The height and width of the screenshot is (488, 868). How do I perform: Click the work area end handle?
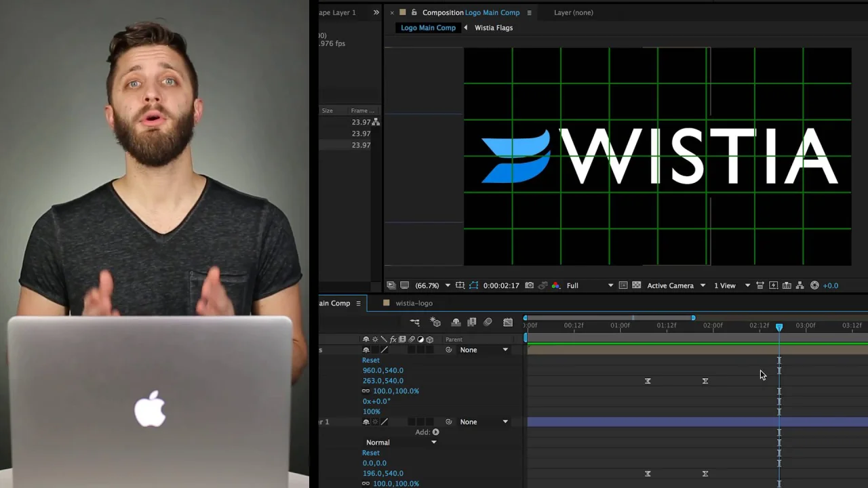coord(693,318)
